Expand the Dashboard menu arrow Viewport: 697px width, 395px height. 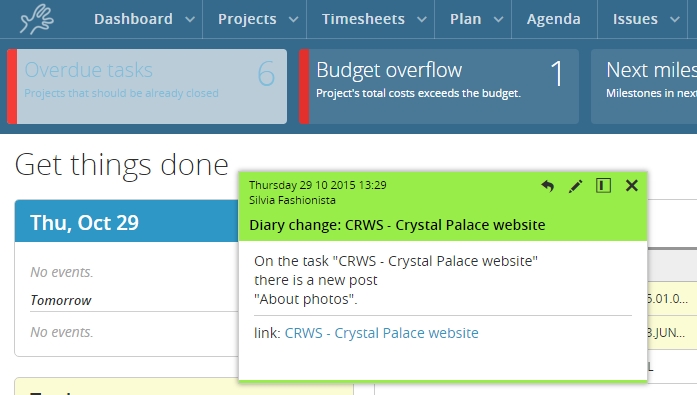tap(190, 20)
